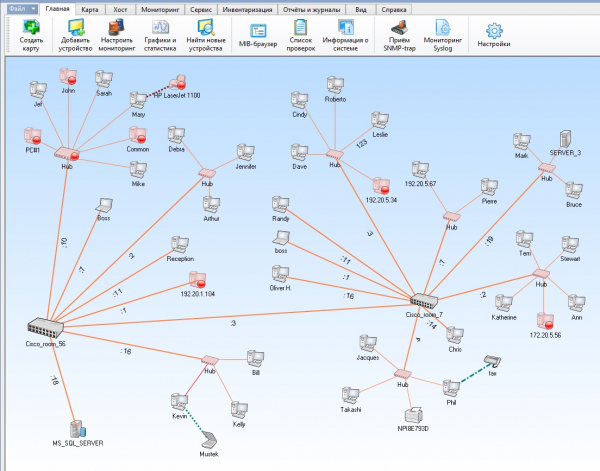The height and width of the screenshot is (471, 600).
Task: Open Графики и статистика
Action: [159, 30]
